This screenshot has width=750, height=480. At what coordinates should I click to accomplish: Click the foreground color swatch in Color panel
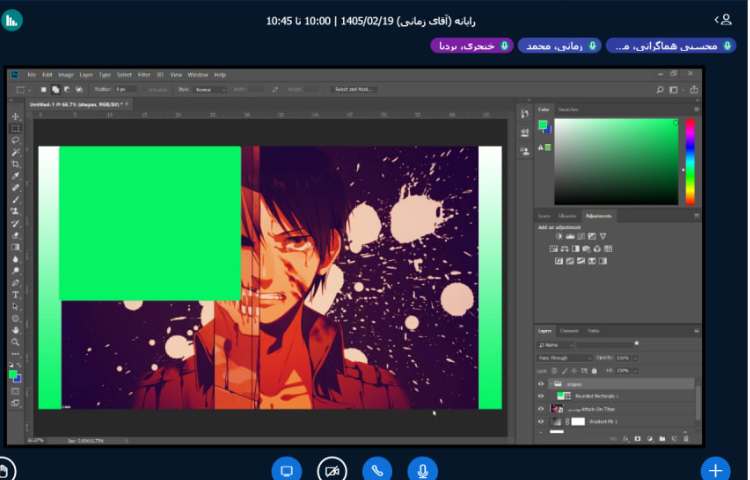pyautogui.click(x=543, y=125)
